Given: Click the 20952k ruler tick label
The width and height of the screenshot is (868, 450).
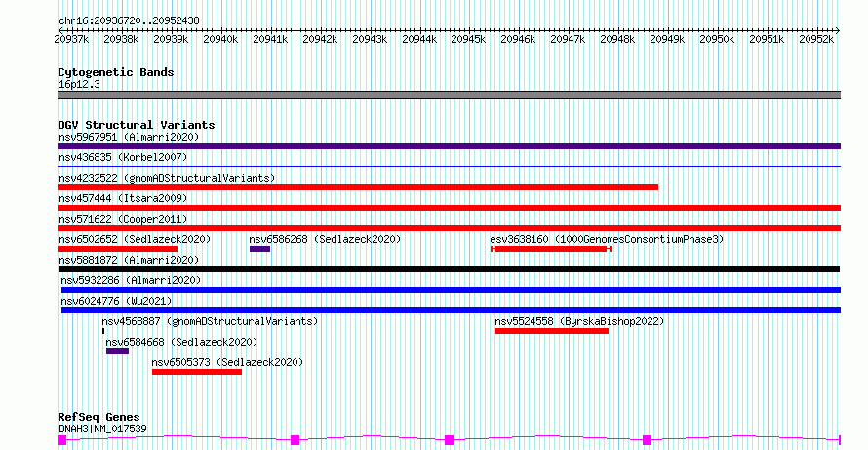Looking at the screenshot, I should tap(816, 39).
